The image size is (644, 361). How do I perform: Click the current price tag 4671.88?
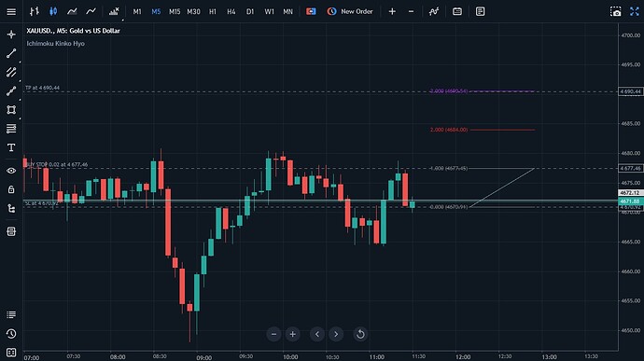point(630,201)
